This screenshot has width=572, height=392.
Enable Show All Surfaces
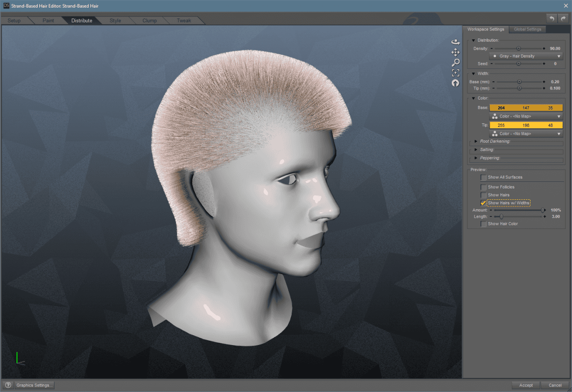pyautogui.click(x=484, y=177)
